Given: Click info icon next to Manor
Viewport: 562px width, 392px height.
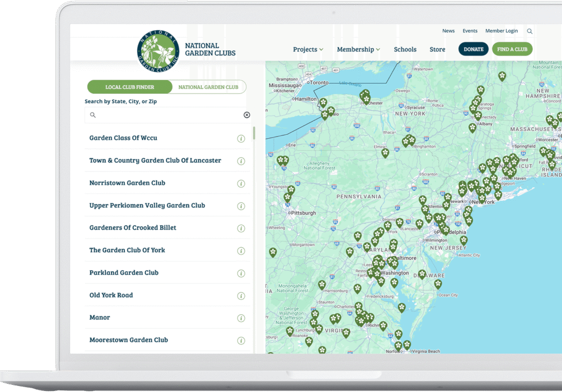Looking at the screenshot, I should (x=241, y=318).
